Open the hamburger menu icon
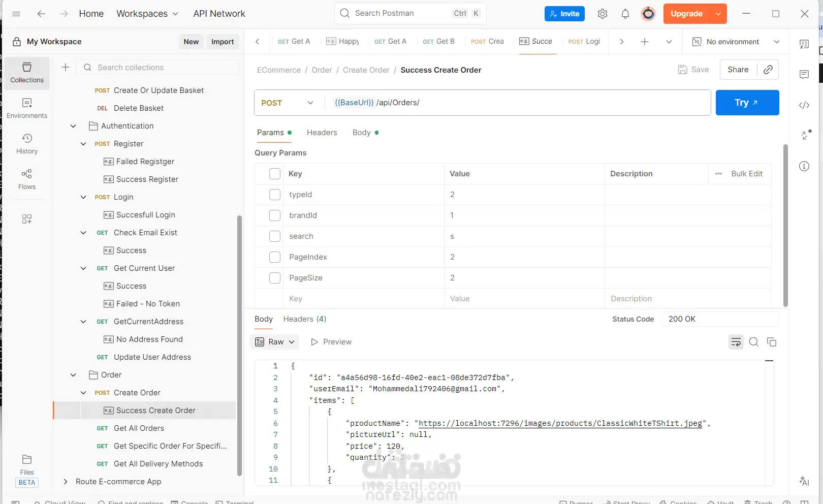 (x=16, y=14)
